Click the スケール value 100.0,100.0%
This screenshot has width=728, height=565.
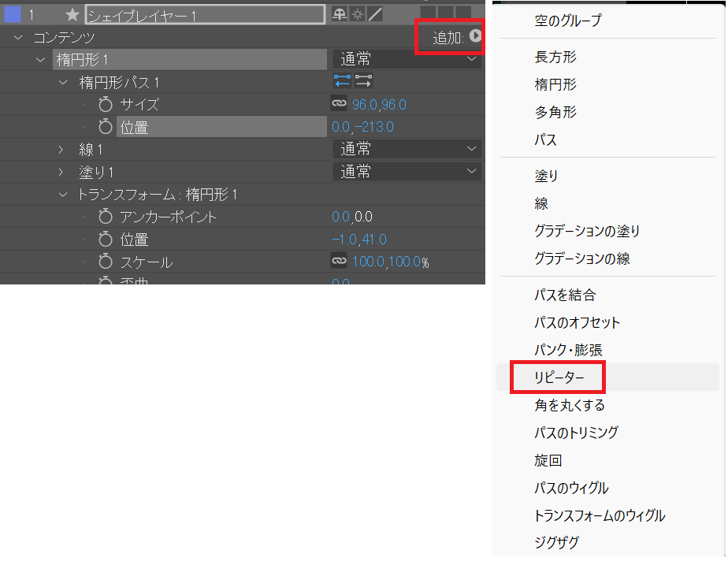391,262
